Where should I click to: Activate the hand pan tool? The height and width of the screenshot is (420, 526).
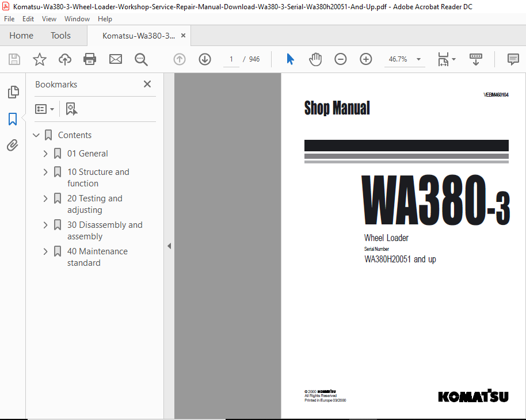tap(315, 59)
